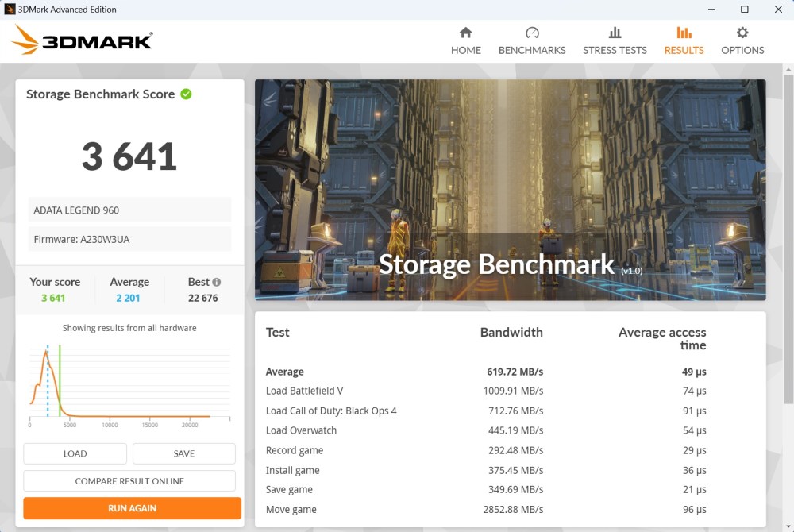Click the vertical scrollbar on the right

pos(788,238)
